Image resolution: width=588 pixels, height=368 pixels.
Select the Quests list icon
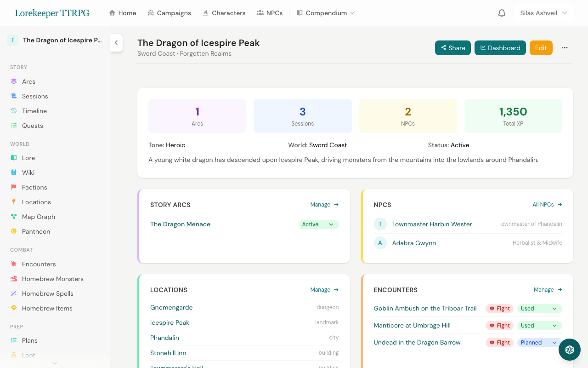point(14,126)
